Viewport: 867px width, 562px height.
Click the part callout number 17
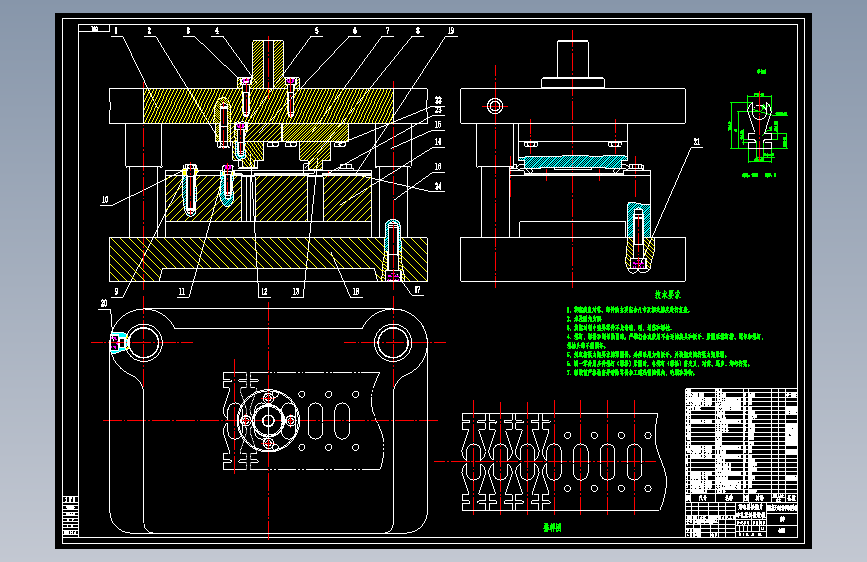pos(417,290)
